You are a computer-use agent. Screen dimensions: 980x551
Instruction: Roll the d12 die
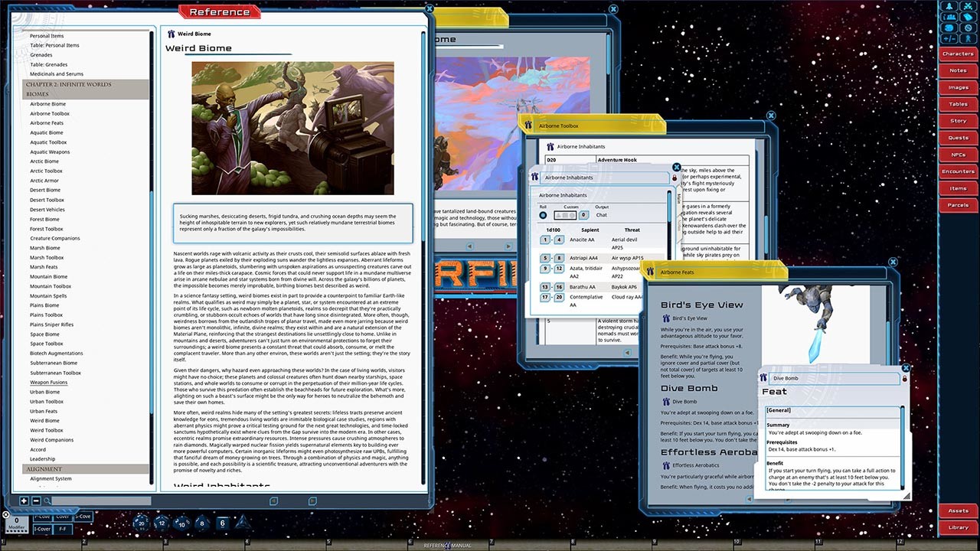(161, 523)
